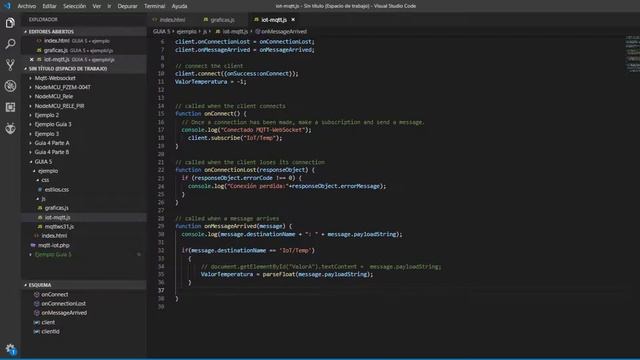Open the PlatformIO alien icon view

click(10, 128)
